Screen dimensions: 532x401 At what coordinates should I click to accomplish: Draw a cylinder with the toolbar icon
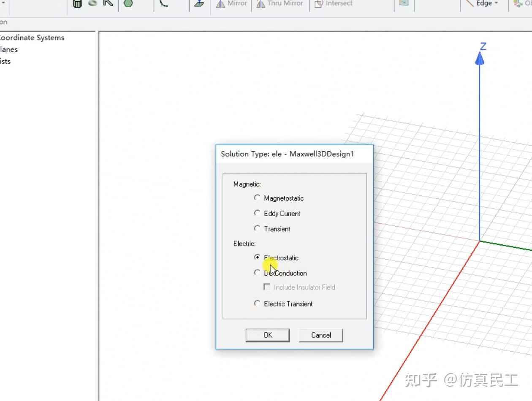[77, 3]
